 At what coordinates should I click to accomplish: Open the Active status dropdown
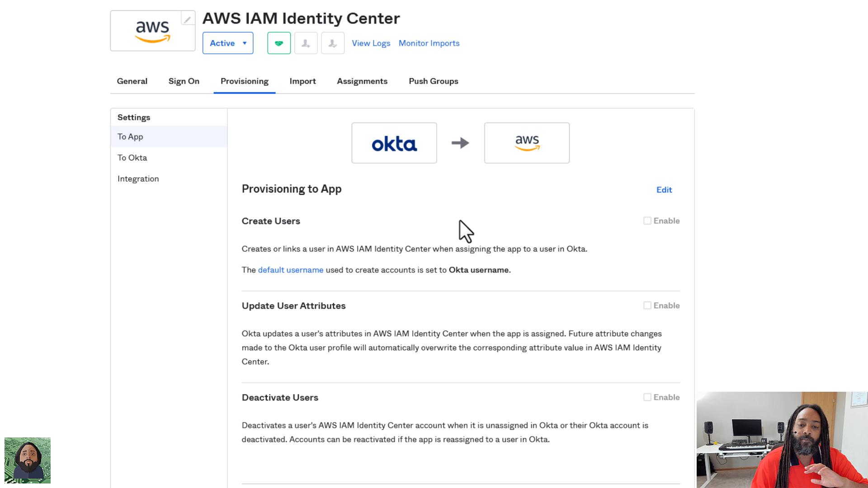(x=228, y=43)
